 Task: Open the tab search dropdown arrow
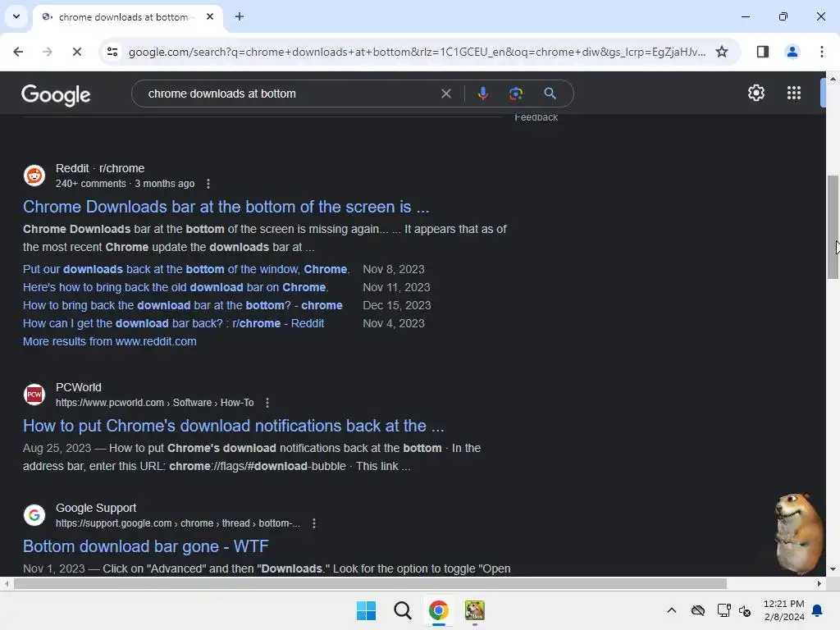coord(16,16)
